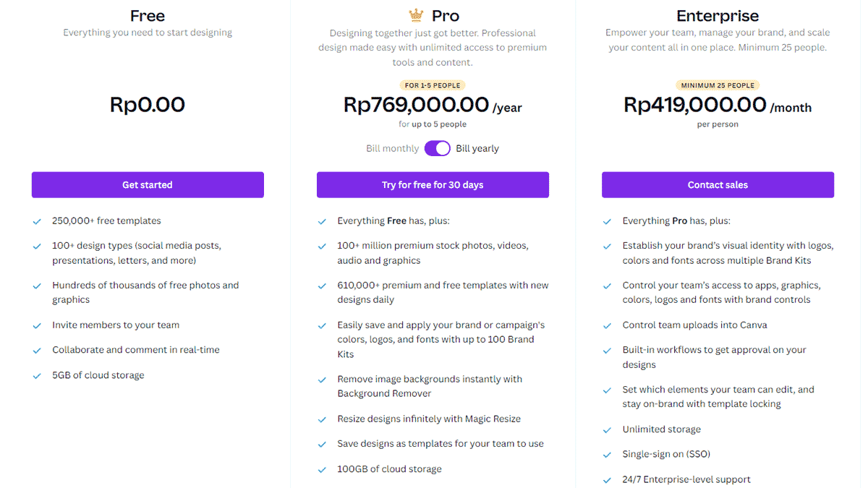This screenshot has height=488, width=868.
Task: Click the checkmark beside Invite members to your team
Action: click(x=37, y=325)
